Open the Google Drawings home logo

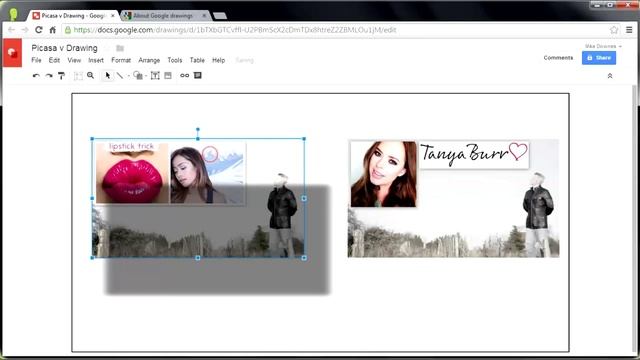coord(12,53)
